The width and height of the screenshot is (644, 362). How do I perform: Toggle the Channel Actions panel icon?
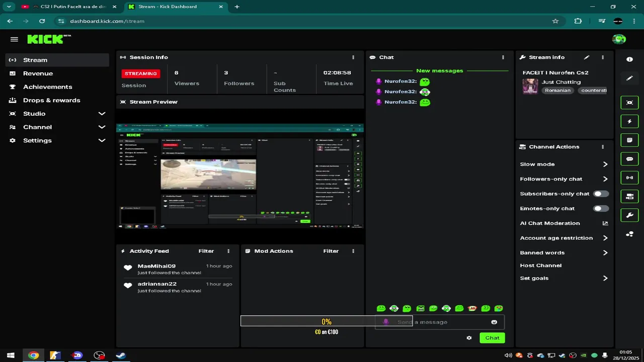coord(629,197)
